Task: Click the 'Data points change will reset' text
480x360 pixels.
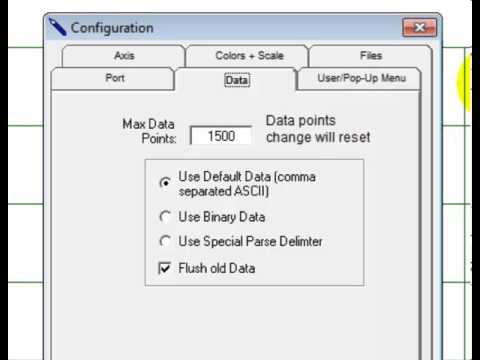Action: click(x=318, y=129)
